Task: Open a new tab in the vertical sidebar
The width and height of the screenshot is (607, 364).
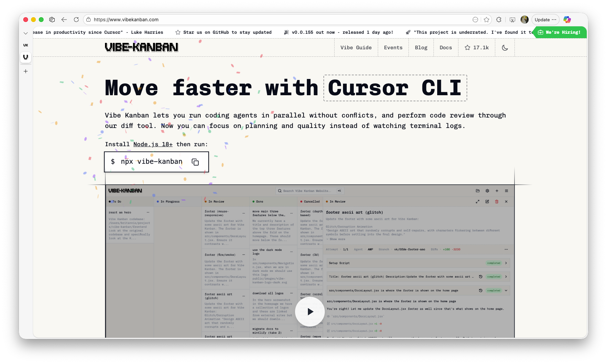Action: pyautogui.click(x=26, y=71)
